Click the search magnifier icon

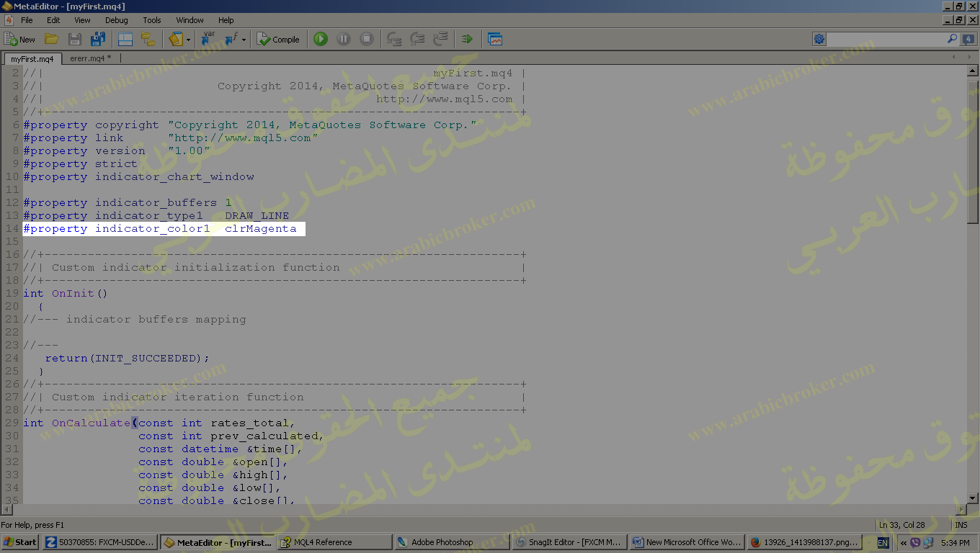click(952, 39)
